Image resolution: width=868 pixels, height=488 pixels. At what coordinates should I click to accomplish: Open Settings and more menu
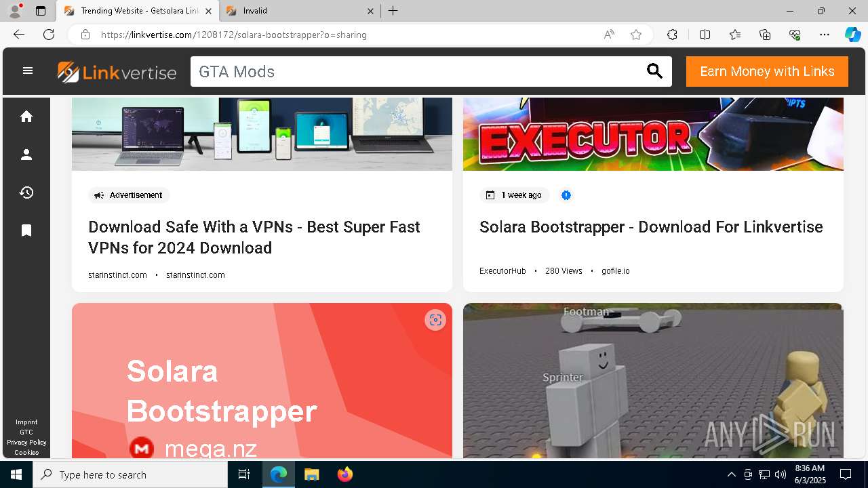pos(825,35)
